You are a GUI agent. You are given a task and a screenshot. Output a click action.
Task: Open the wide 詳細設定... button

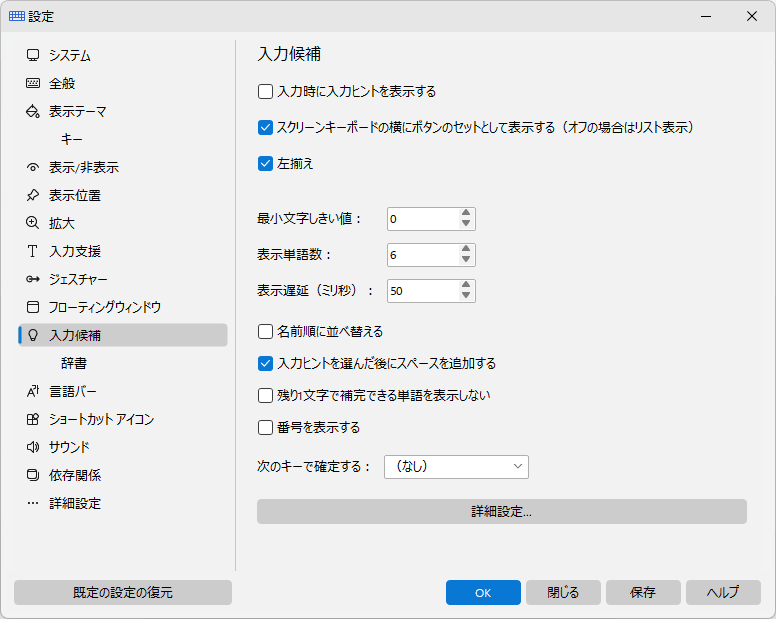pos(502,512)
